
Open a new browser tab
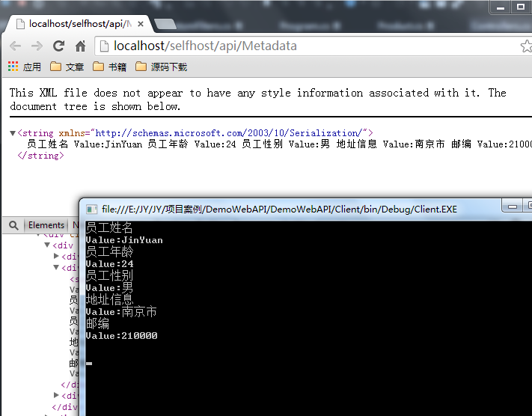coord(165,25)
